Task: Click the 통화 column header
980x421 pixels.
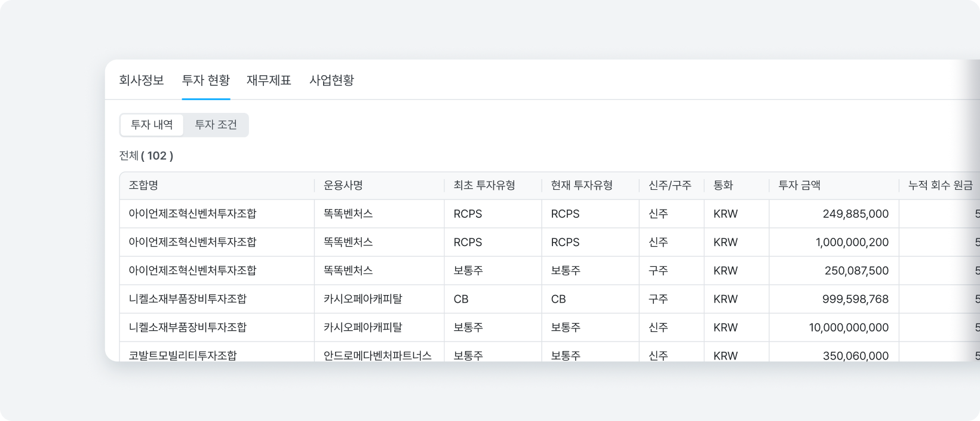Action: click(x=737, y=186)
